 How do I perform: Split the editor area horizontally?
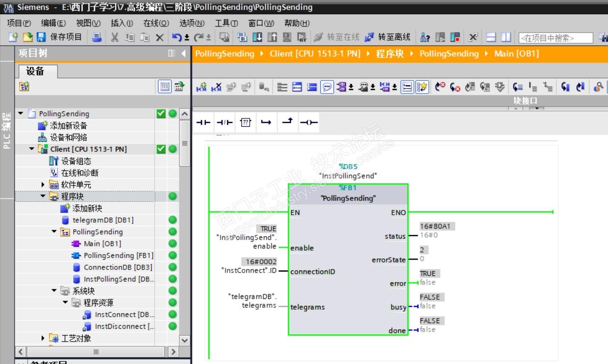point(491,37)
